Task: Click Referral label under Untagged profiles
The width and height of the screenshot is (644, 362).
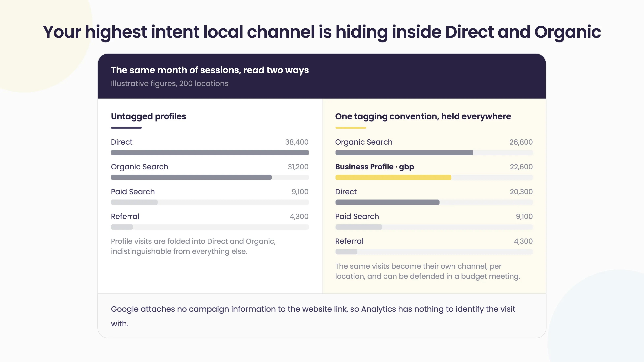Action: point(125,216)
